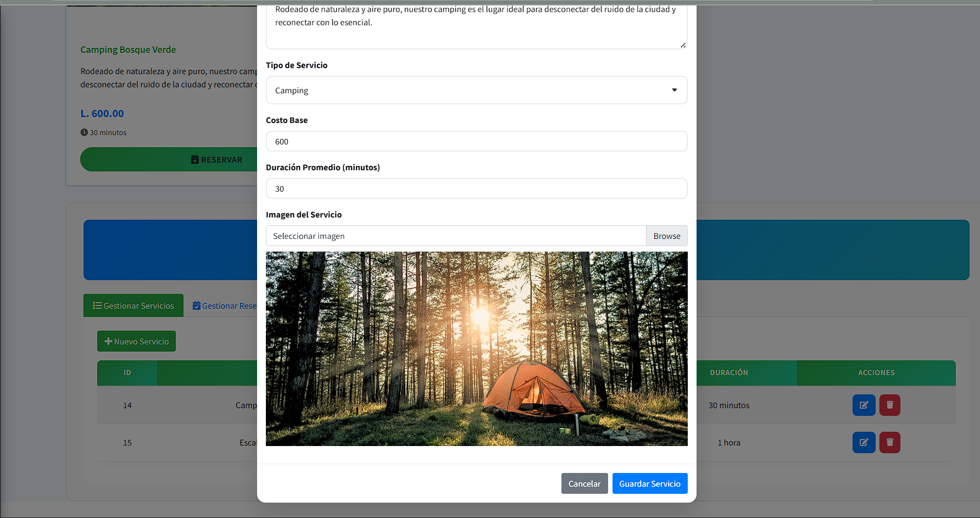Click the edit icon for service 14
The height and width of the screenshot is (518, 980).
[864, 405]
